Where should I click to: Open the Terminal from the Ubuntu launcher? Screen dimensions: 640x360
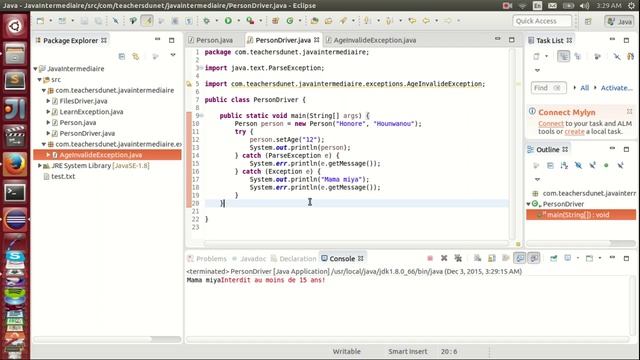pos(15,192)
